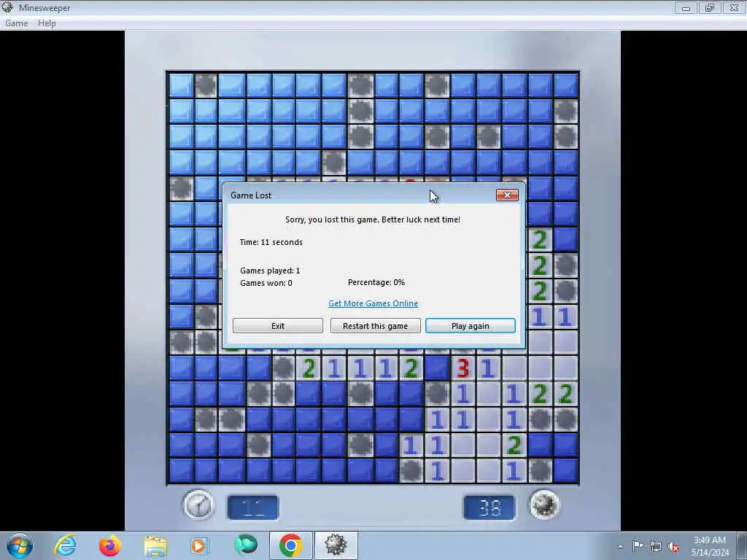
Task: Click the mine icon beside the 38 counter
Action: click(x=544, y=505)
